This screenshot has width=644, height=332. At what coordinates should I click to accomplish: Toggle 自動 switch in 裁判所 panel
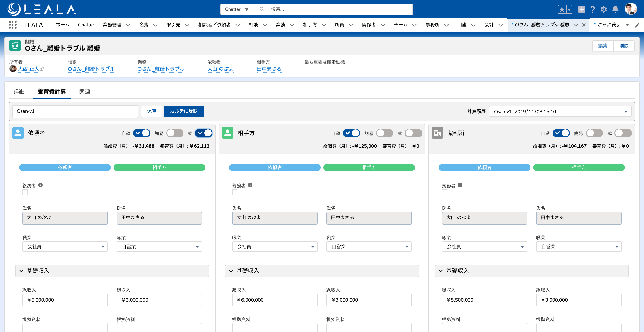click(x=561, y=133)
